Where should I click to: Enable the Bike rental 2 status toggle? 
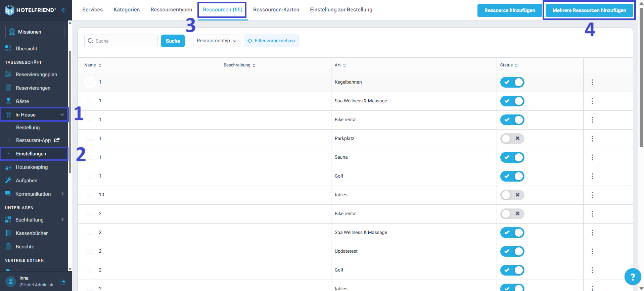[x=512, y=214]
